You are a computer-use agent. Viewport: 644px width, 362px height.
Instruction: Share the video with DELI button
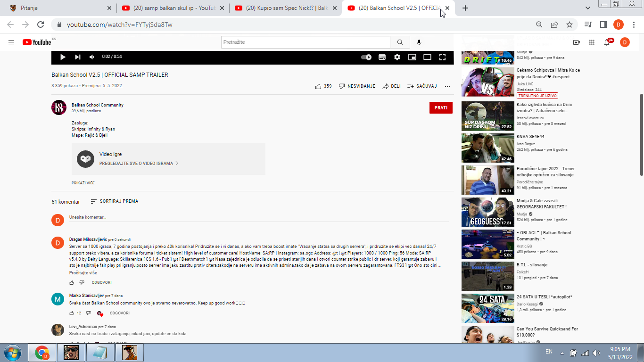coord(391,86)
